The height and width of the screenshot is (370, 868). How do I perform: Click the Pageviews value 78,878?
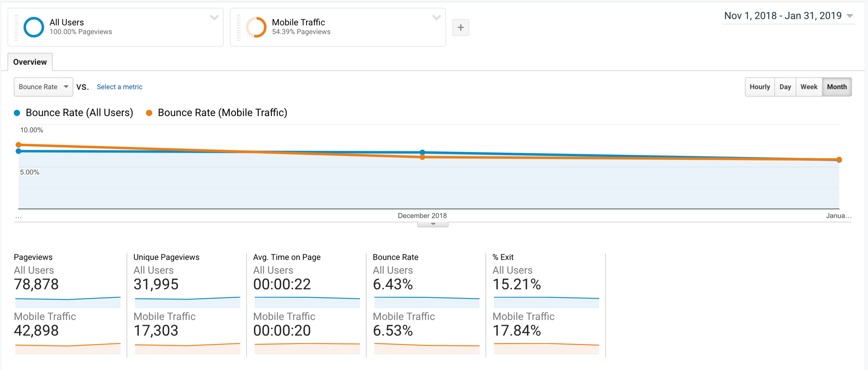tap(36, 284)
